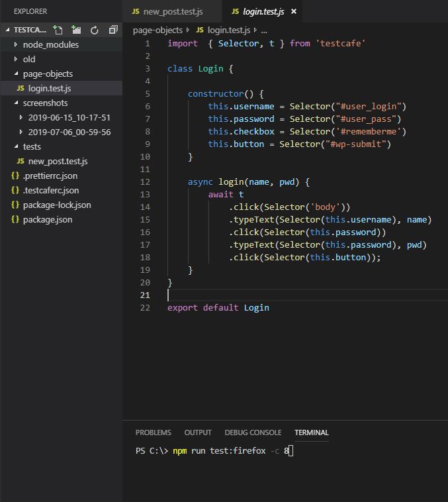Refresh the Explorer file tree

click(x=95, y=30)
